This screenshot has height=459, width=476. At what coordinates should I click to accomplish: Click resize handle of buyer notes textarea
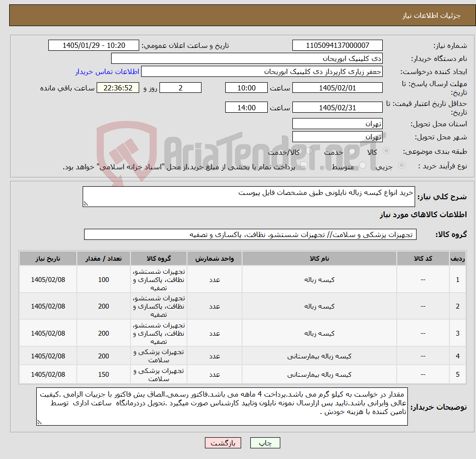(x=39, y=422)
